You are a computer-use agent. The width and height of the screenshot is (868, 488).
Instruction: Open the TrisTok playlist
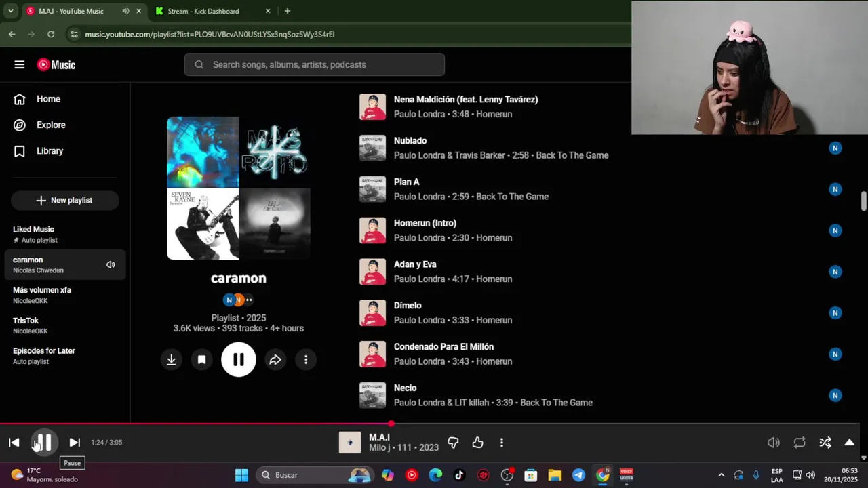pos(65,325)
